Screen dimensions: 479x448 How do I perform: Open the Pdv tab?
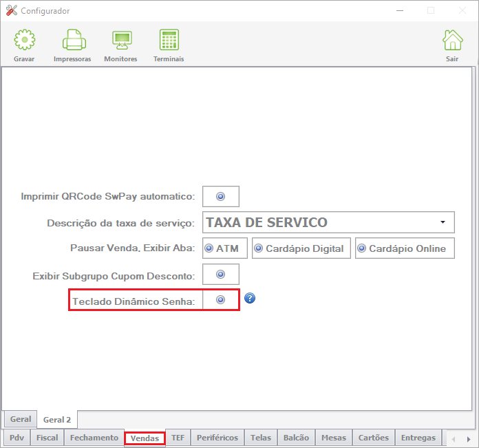click(x=17, y=438)
